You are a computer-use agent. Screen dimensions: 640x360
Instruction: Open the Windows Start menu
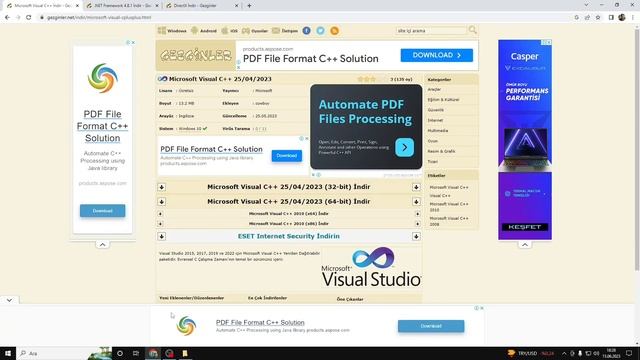coord(8,353)
